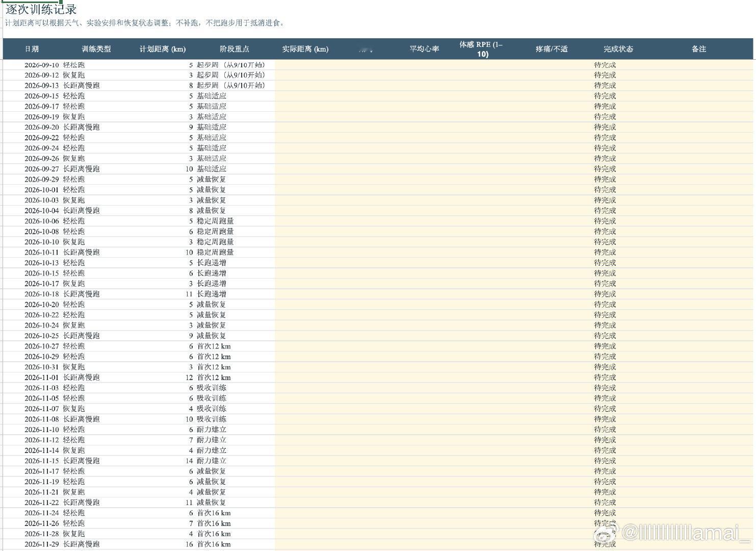The width and height of the screenshot is (756, 551).
Task: Click the 备注 column header
Action: point(698,49)
